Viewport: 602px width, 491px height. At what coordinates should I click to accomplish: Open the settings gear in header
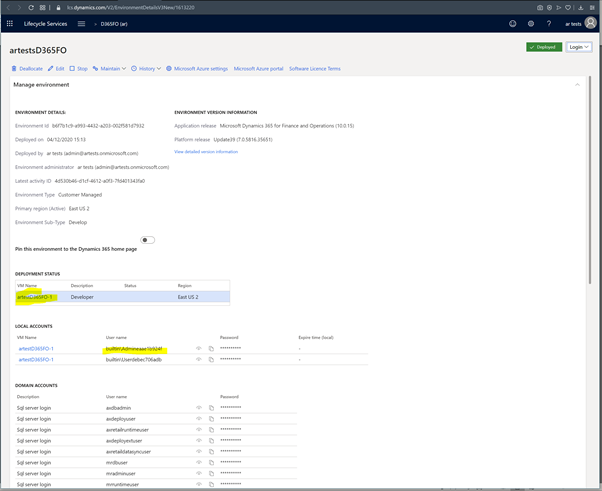coord(531,23)
